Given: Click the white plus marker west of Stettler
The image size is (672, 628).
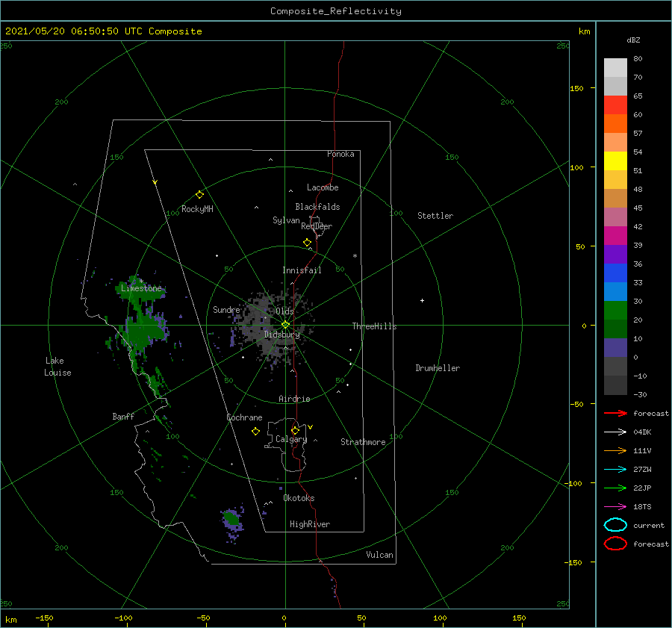Looking at the screenshot, I should pos(422,300).
